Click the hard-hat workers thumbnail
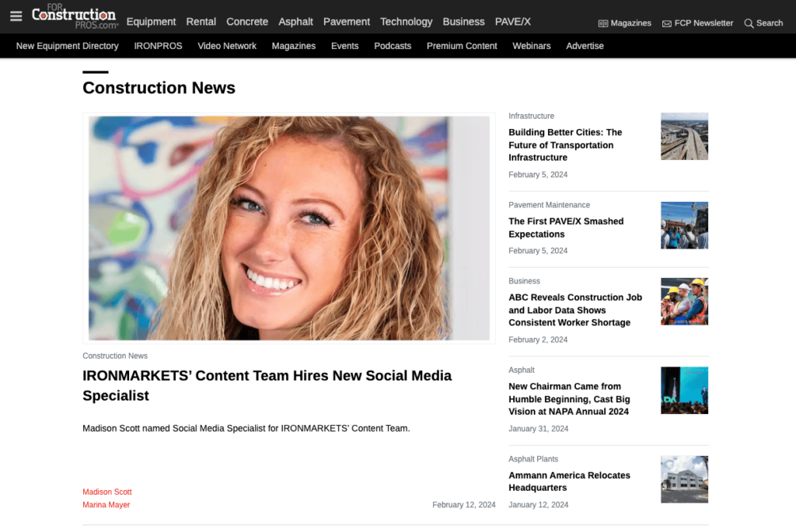The image size is (796, 532). click(684, 301)
